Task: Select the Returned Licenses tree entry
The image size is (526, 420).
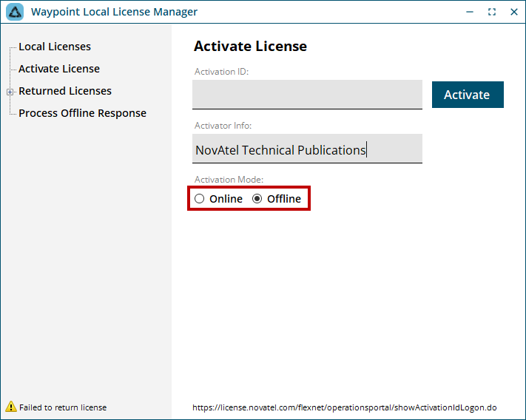Action: (65, 91)
